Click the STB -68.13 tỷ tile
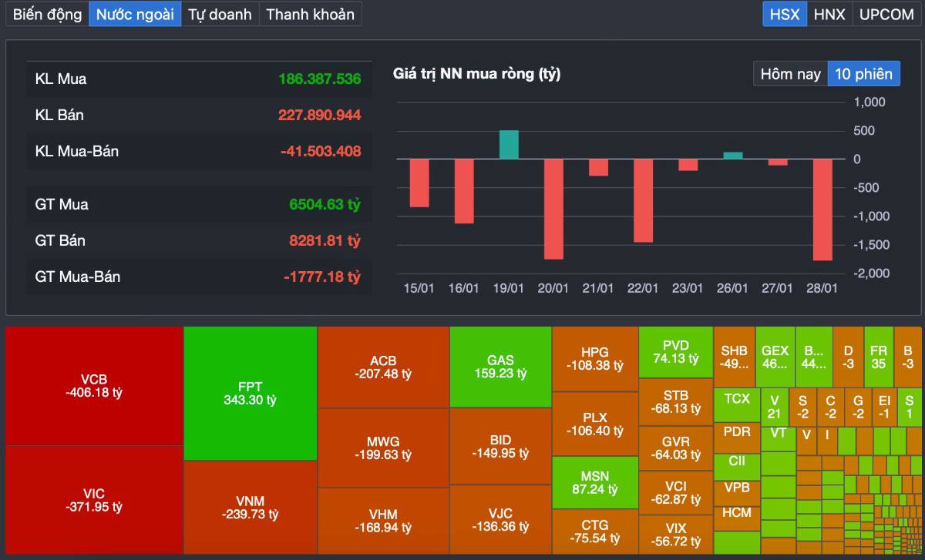 pyautogui.click(x=676, y=402)
